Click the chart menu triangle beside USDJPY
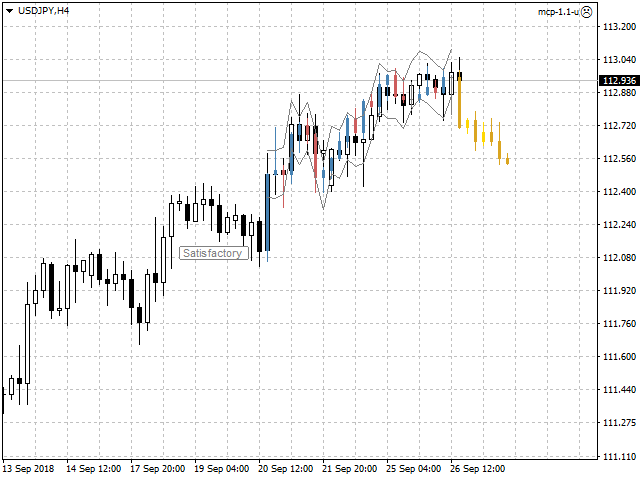640x480 pixels. 9,10
